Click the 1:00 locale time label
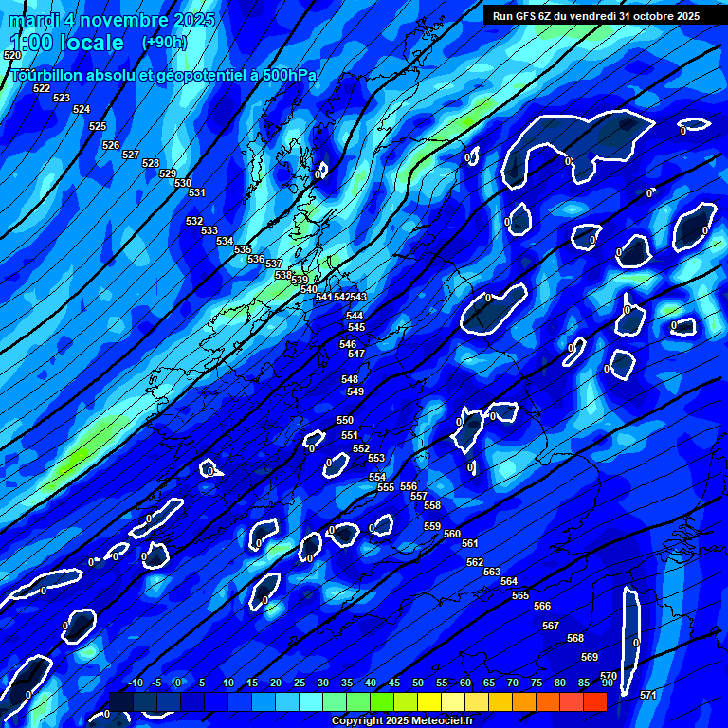 point(66,43)
